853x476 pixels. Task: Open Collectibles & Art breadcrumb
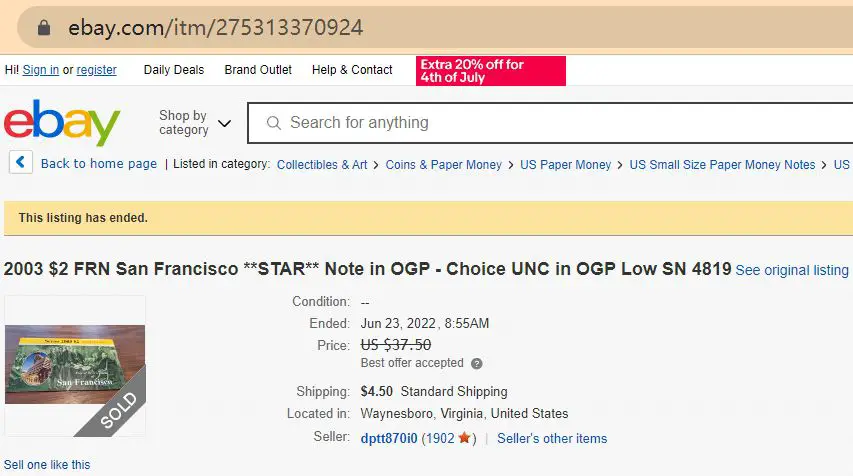click(x=322, y=164)
